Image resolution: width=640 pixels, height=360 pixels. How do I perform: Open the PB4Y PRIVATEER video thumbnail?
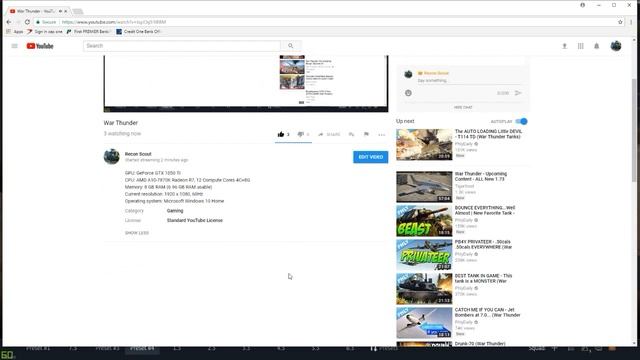(x=424, y=255)
